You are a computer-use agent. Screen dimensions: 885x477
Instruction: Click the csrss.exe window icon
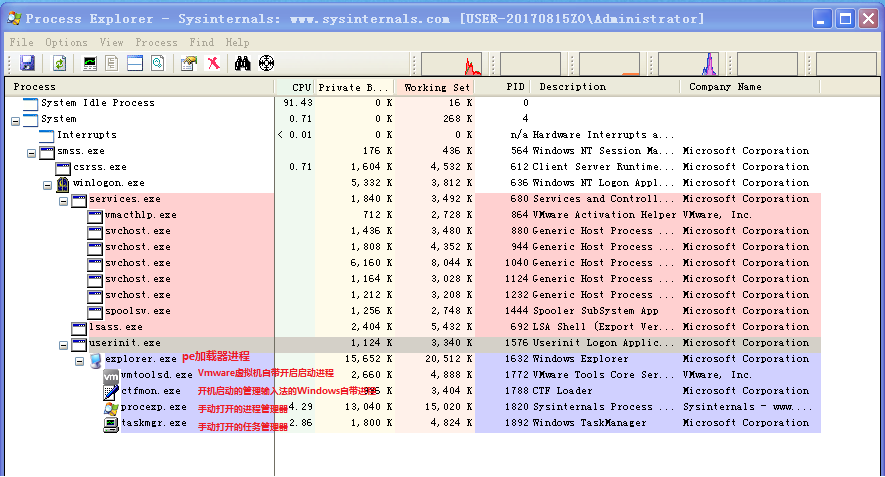[63, 168]
